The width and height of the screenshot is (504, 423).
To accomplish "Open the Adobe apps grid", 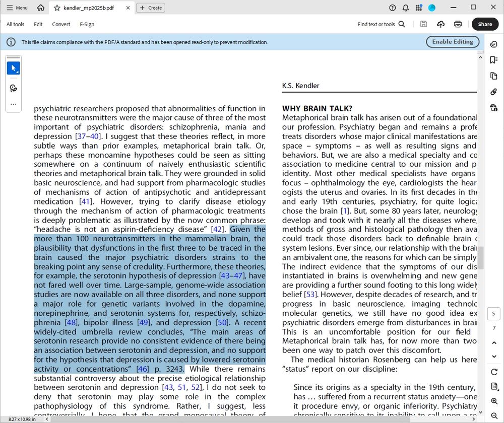I will pyautogui.click(x=419, y=8).
